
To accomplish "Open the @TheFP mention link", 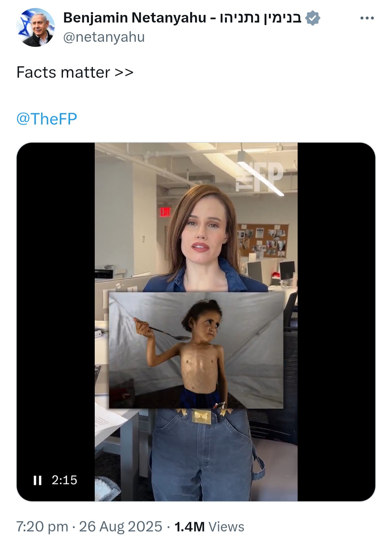I will click(x=47, y=119).
